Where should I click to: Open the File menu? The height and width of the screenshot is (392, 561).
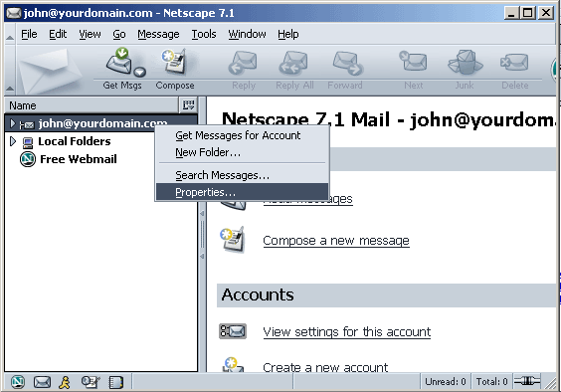tap(29, 34)
